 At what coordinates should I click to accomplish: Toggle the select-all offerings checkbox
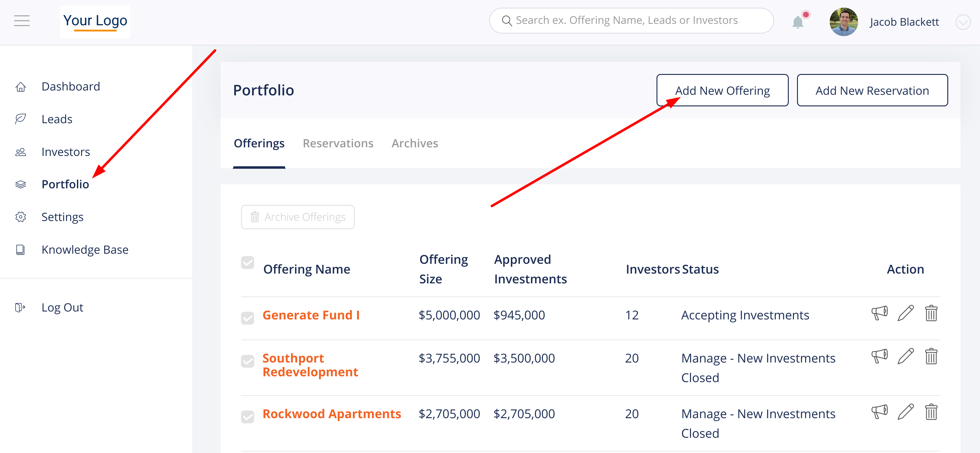click(248, 262)
